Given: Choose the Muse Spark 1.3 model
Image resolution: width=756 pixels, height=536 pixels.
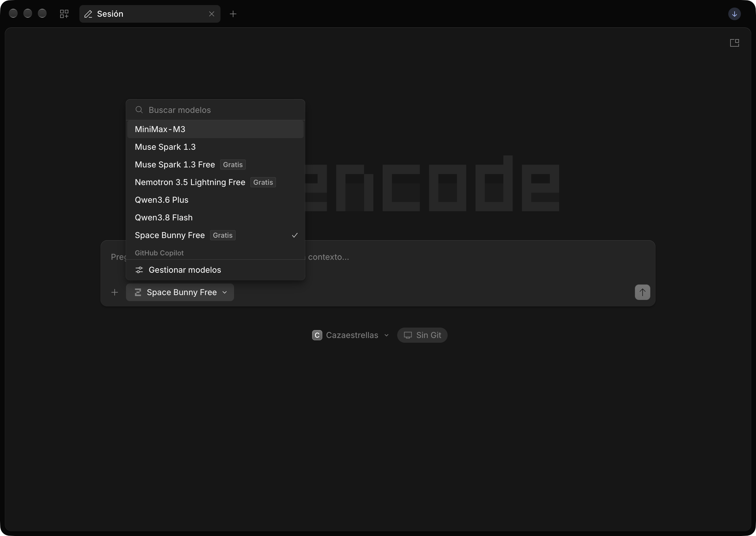Looking at the screenshot, I should (x=215, y=147).
